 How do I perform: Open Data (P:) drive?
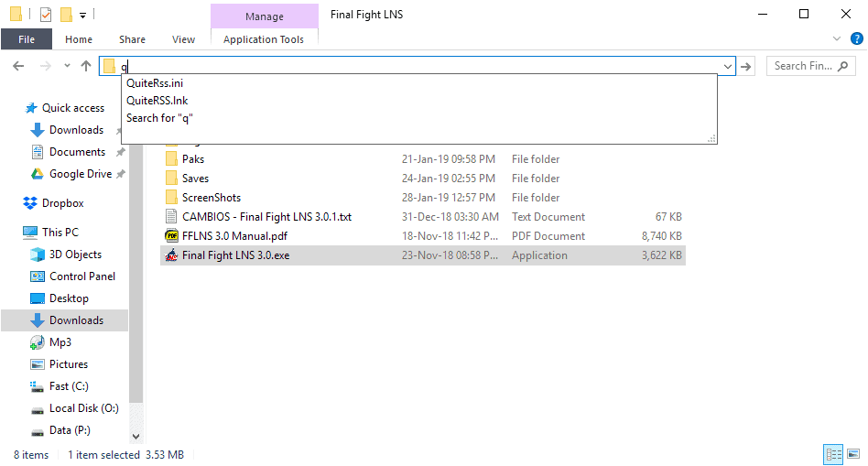[x=70, y=430]
